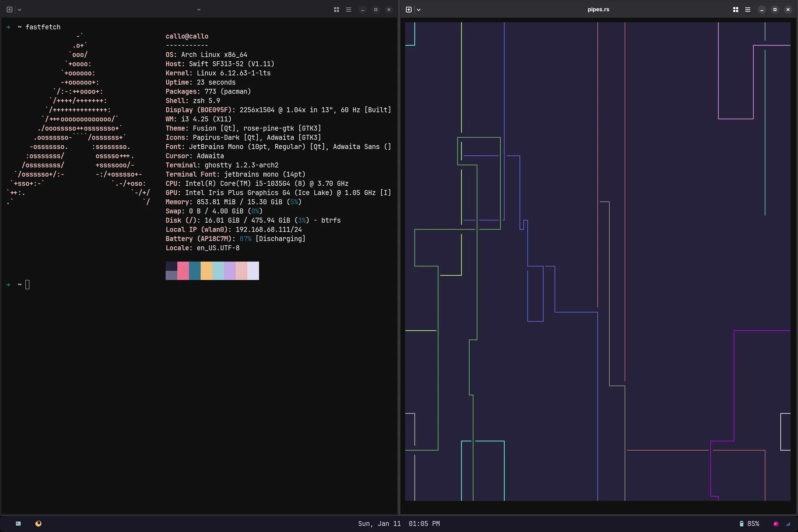This screenshot has height=532, width=798.
Task: Maximize the pipes.rs window
Action: [x=775, y=10]
